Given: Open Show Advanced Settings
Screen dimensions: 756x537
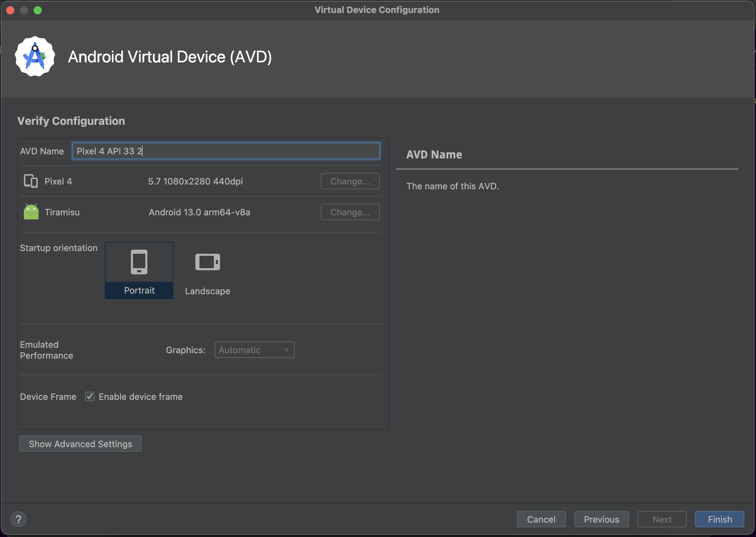Looking at the screenshot, I should click(80, 444).
